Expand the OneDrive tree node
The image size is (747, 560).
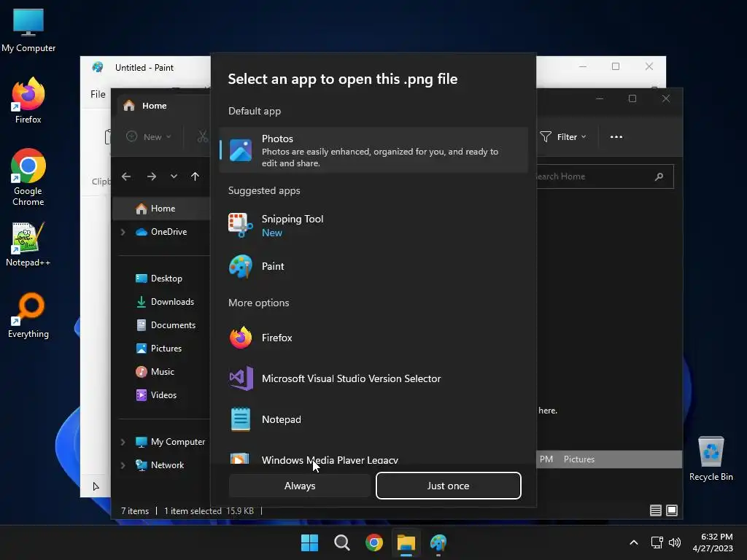coord(123,232)
